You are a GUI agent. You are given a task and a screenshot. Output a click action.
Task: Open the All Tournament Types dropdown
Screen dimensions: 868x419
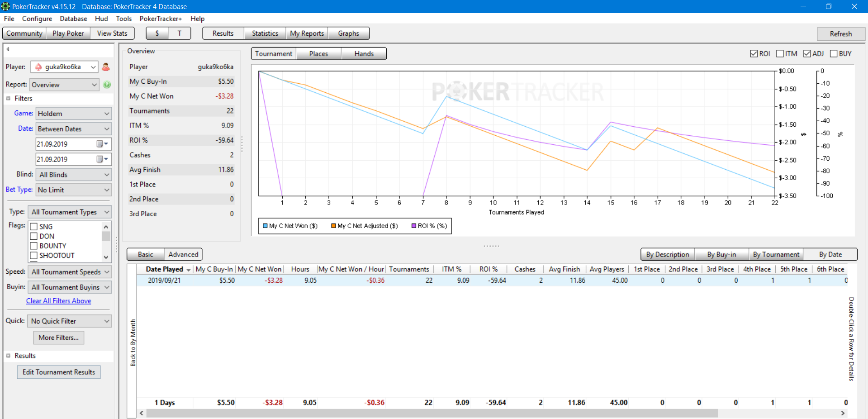tap(70, 212)
